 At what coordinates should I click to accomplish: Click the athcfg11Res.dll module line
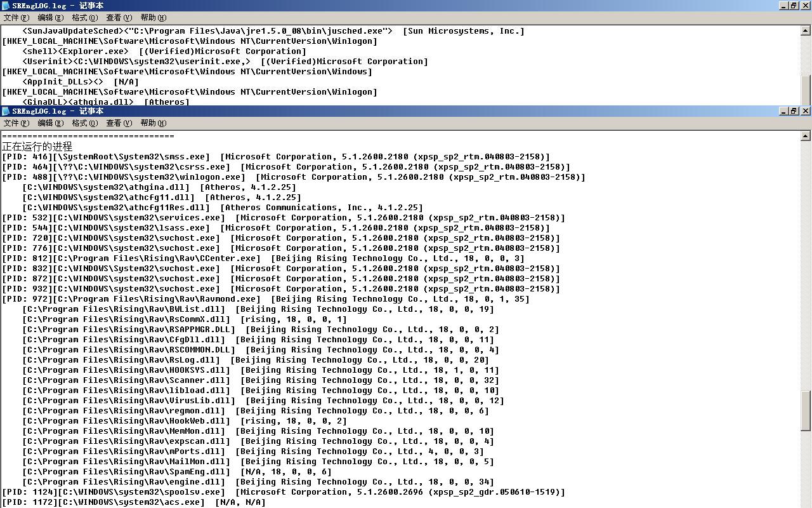tap(223, 208)
